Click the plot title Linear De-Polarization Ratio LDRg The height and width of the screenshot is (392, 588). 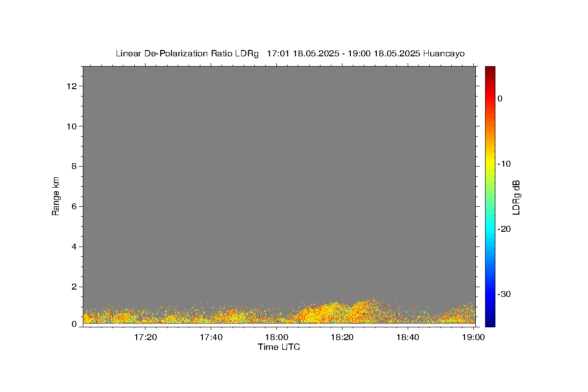[187, 53]
